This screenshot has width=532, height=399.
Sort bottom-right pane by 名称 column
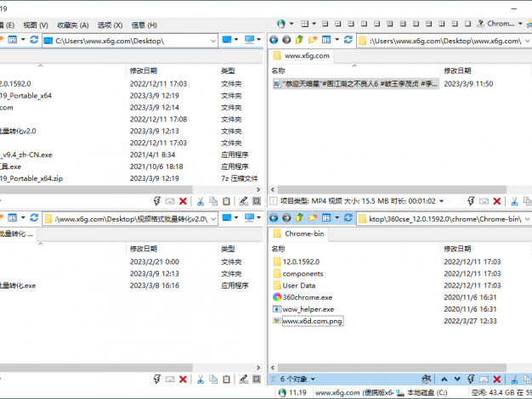pos(278,249)
